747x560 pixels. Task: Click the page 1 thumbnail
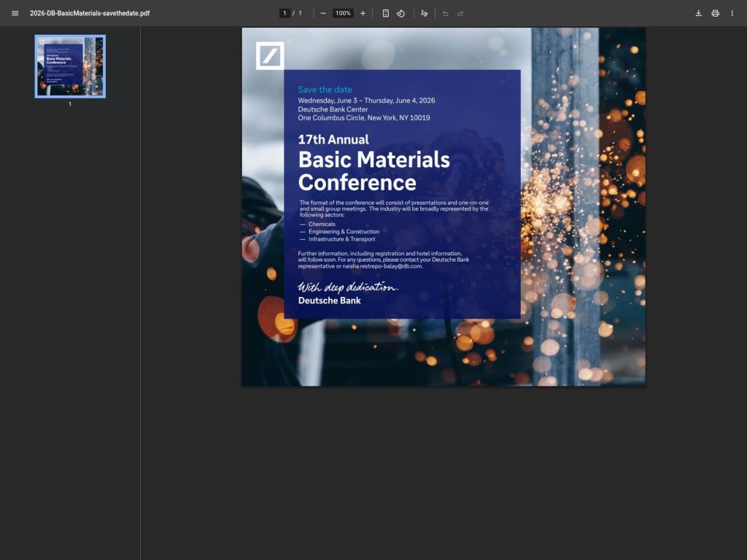tap(69, 66)
